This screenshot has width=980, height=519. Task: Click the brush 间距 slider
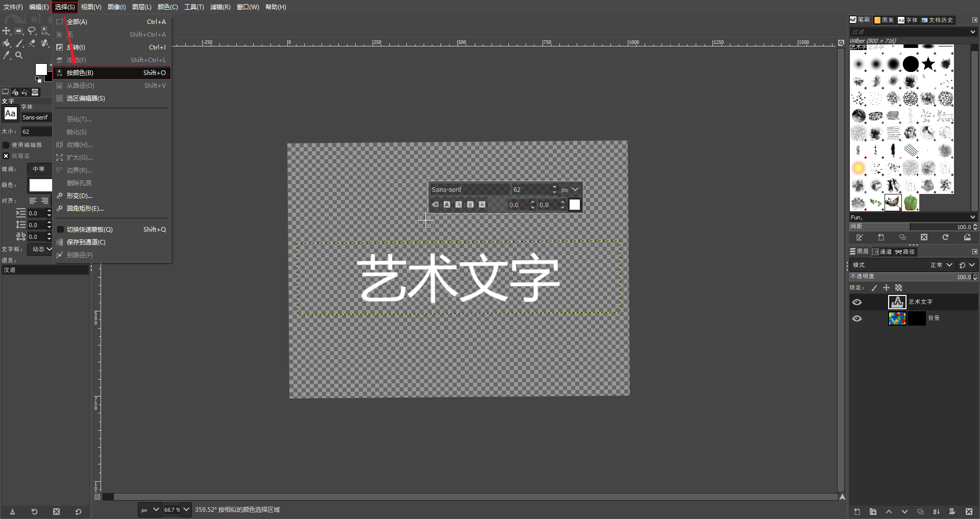tap(913, 227)
